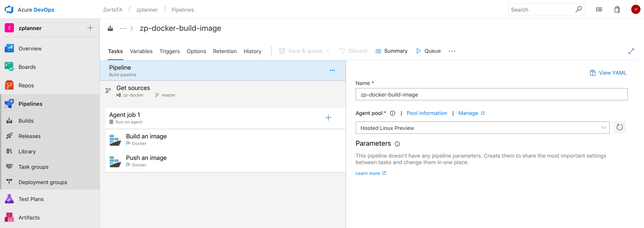Open the JP user profile avatar
Viewport: 644px width, 228px height.
click(x=636, y=10)
